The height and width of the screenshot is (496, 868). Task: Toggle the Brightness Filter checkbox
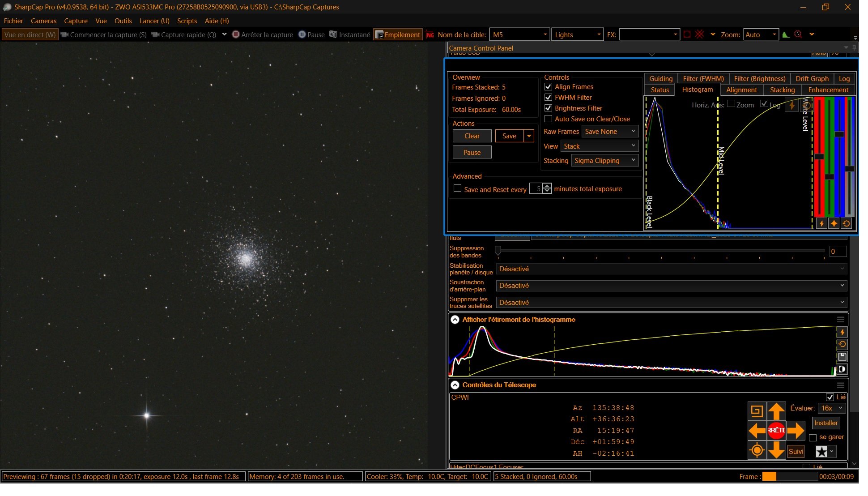click(548, 108)
